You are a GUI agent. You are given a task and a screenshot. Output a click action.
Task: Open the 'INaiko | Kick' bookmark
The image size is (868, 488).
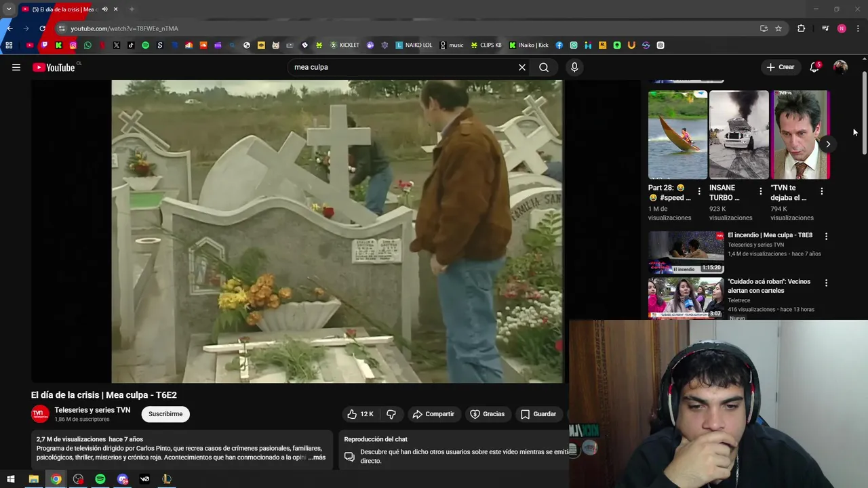529,45
